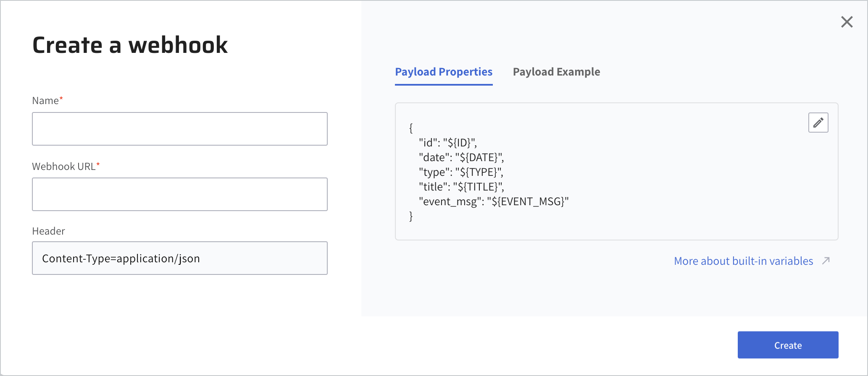
Task: Click the Create a webhook heading
Action: click(x=130, y=45)
